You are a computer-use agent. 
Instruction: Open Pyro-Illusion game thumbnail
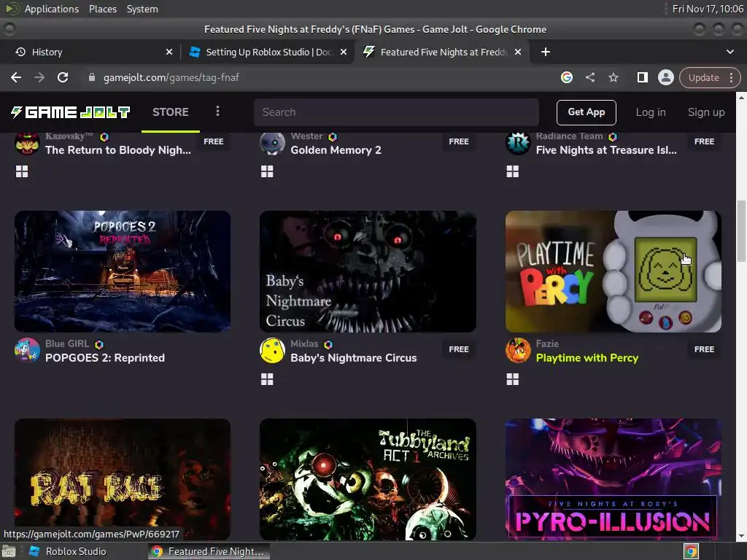point(613,479)
